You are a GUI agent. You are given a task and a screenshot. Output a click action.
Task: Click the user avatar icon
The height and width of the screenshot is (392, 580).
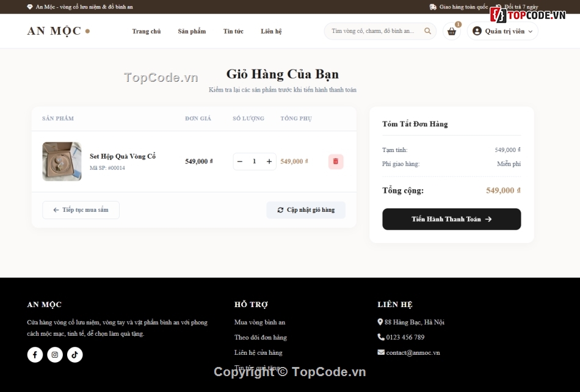tap(477, 31)
